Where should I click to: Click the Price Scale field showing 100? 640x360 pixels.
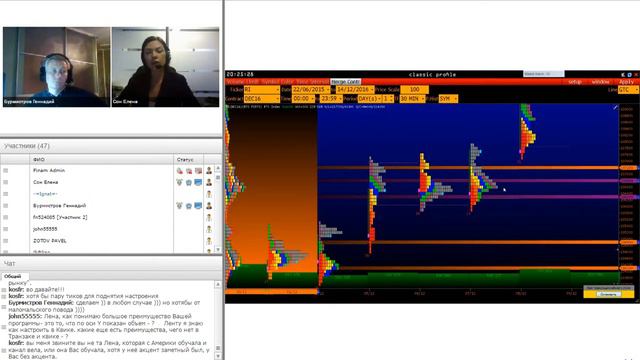(414, 89)
